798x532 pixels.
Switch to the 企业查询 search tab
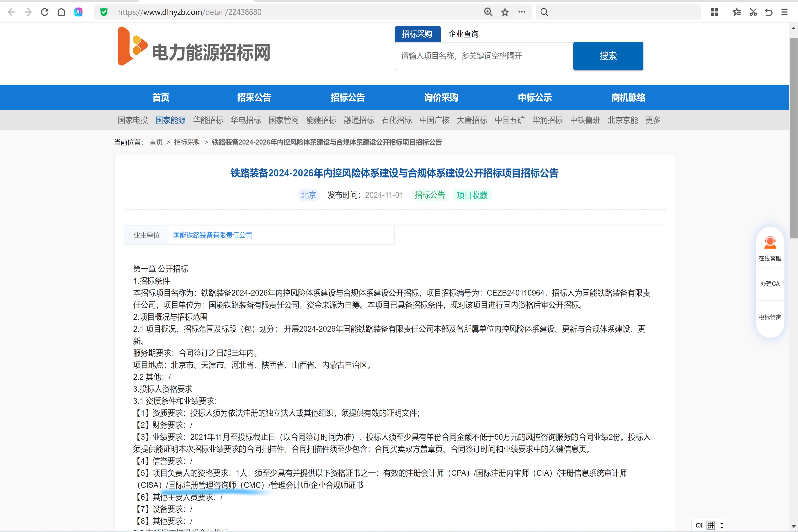point(463,34)
